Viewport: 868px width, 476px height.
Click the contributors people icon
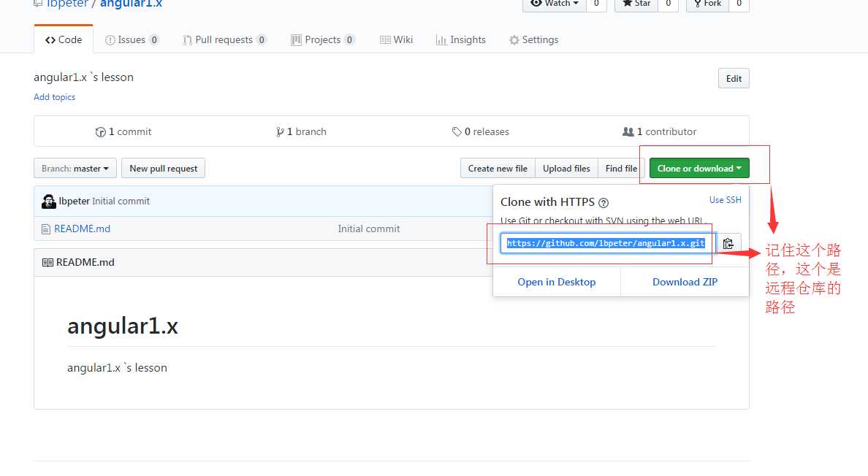tap(628, 131)
